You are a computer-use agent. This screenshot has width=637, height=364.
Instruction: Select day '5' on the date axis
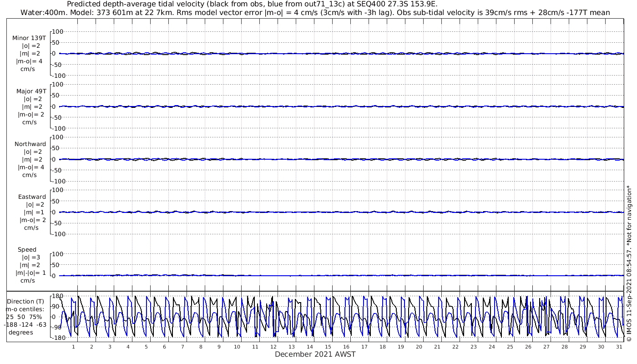tap(146, 347)
